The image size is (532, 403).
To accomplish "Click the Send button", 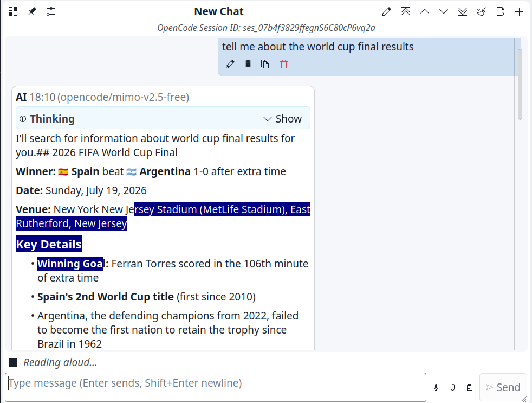I will pos(503,387).
